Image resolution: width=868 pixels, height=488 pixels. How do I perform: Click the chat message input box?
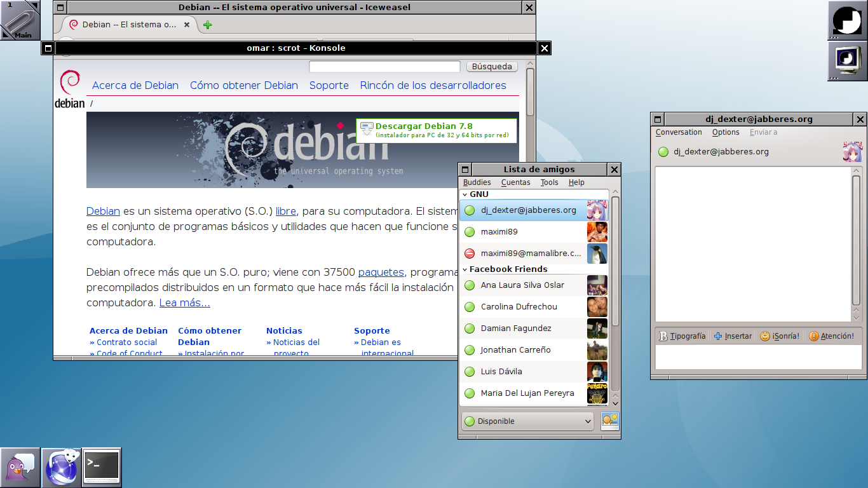758,358
